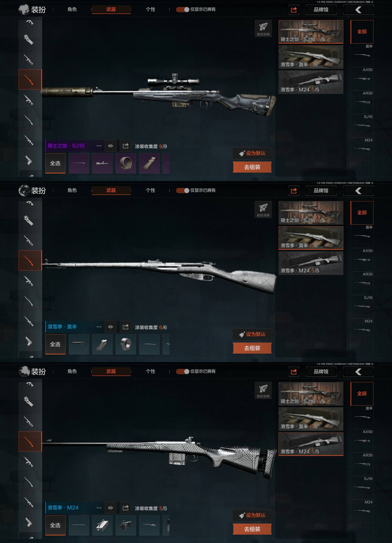The width and height of the screenshot is (392, 543).
Task: Toggle the eye icon beside 滑雪季·莫辛 name
Action: (x=110, y=327)
